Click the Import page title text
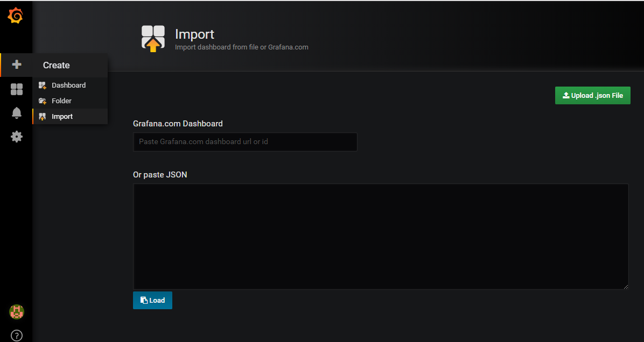 [x=195, y=34]
